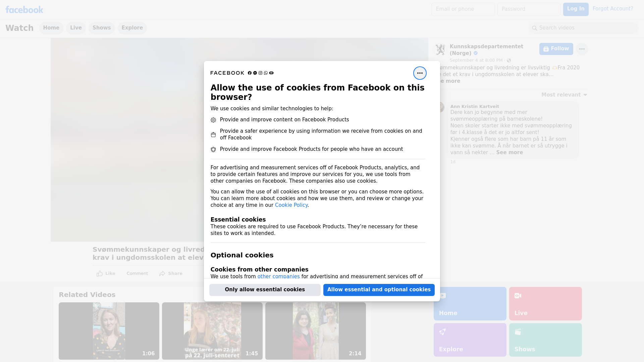Screen dimensions: 644x362
Task: Click Only allow essential cookies
Action: click(x=265, y=290)
